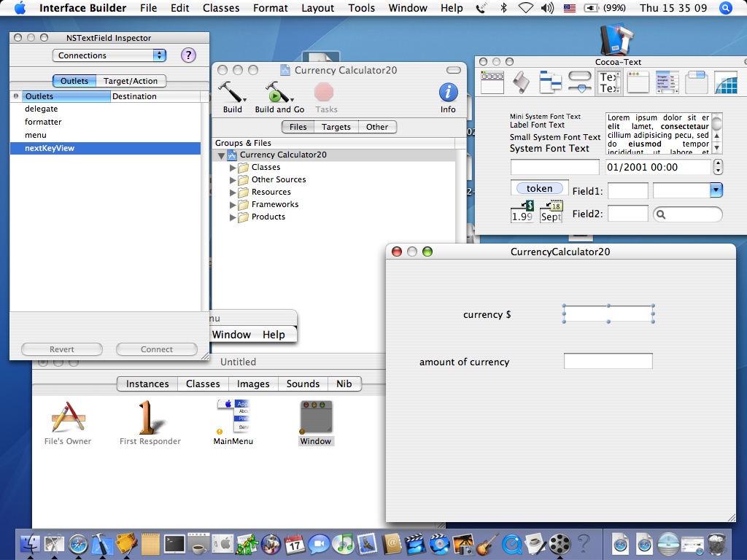Select the First Responder instance icon
Viewport: 747px width, 560px height.
point(150,418)
